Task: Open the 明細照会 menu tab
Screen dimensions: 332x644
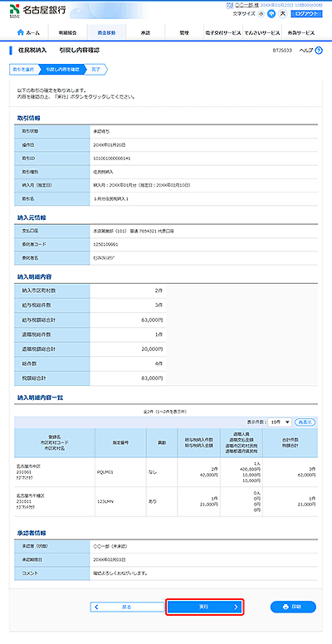Action: (68, 32)
